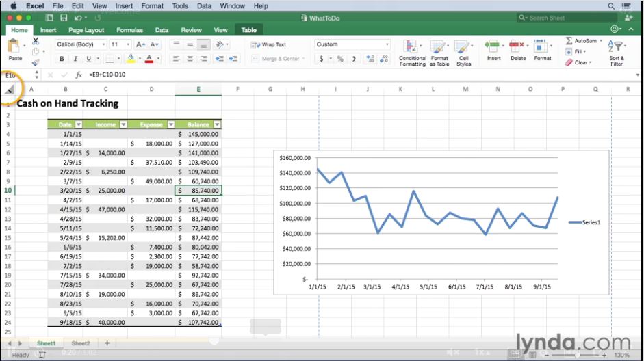Screen dimensions: 644x361
Task: Apply Comma style format
Action: [x=354, y=59]
